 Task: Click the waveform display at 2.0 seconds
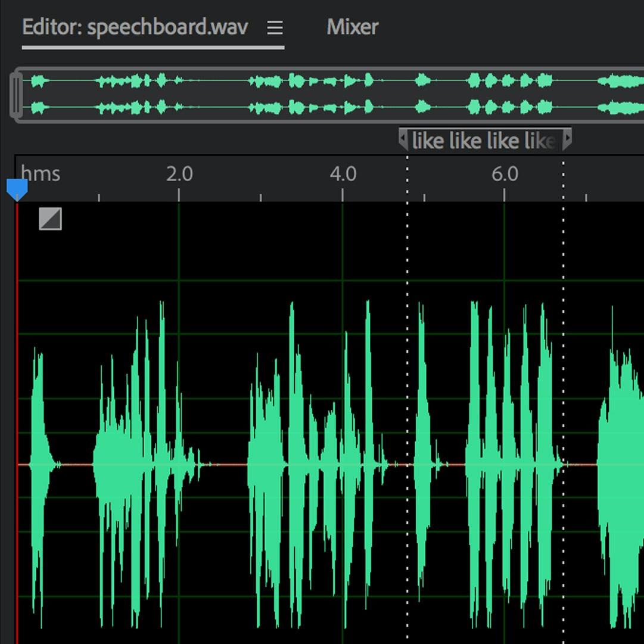(179, 417)
